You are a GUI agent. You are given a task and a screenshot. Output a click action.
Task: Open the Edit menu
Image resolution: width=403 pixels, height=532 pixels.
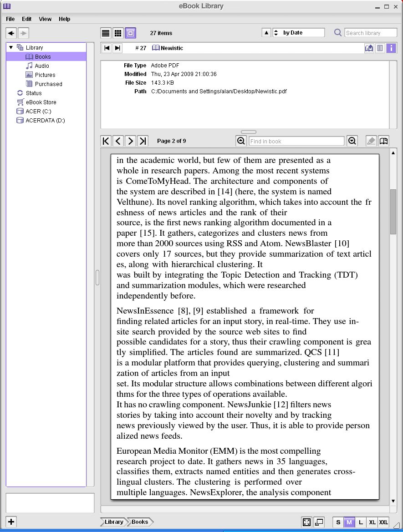point(26,19)
